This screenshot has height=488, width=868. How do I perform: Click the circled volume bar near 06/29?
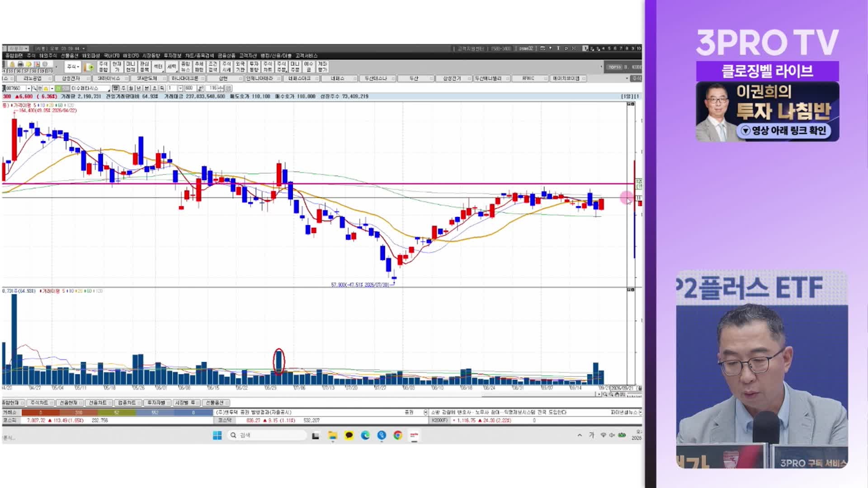[279, 362]
